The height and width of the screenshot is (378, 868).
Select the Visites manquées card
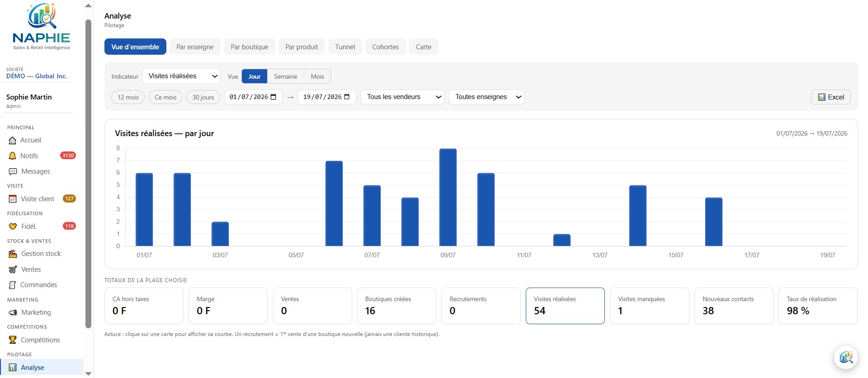coord(650,306)
